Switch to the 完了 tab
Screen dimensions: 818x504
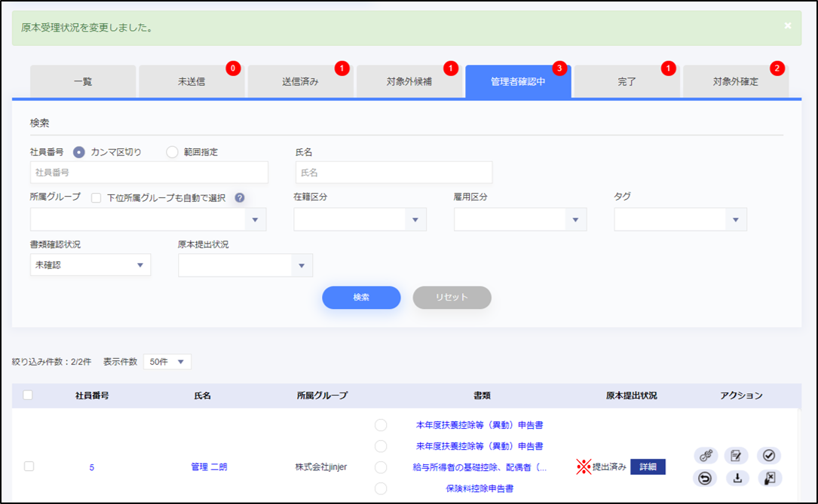[627, 81]
